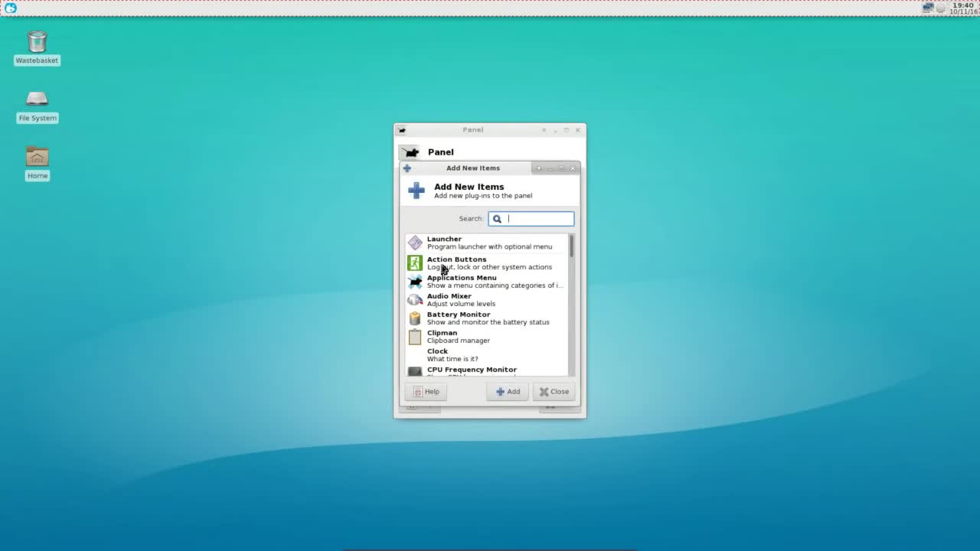Select the "CPU Frequency Monitor" list entry text

pos(472,370)
